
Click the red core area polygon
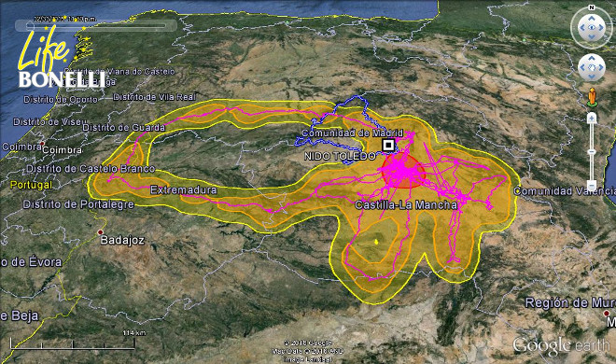pyautogui.click(x=404, y=171)
